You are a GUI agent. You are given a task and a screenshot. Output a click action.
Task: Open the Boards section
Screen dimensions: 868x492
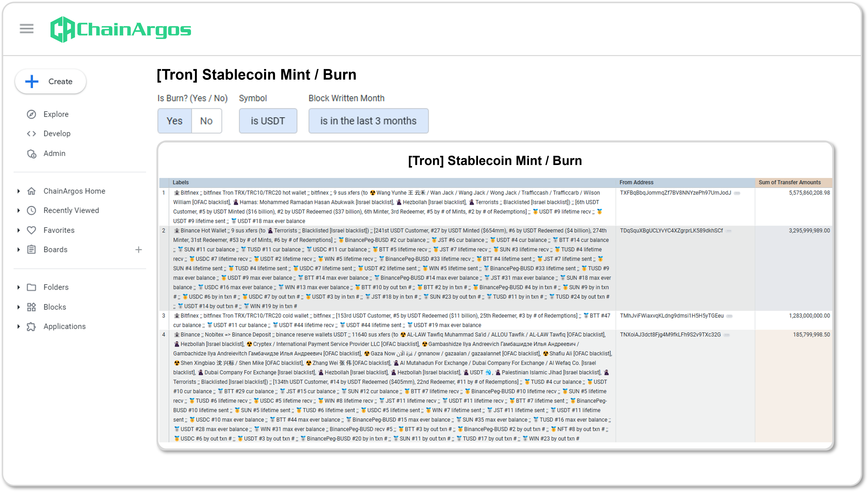[x=55, y=249]
